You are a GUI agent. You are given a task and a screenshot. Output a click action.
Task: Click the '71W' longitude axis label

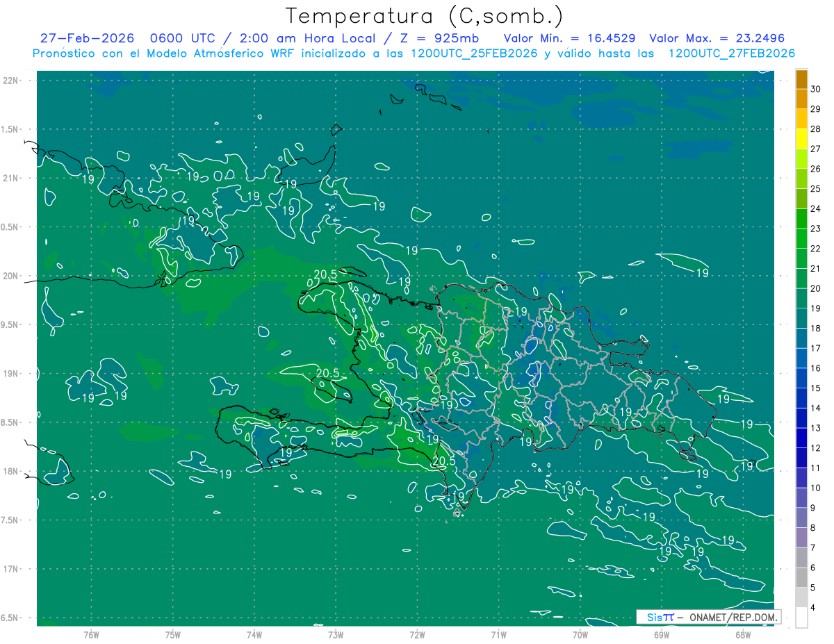coord(499,634)
